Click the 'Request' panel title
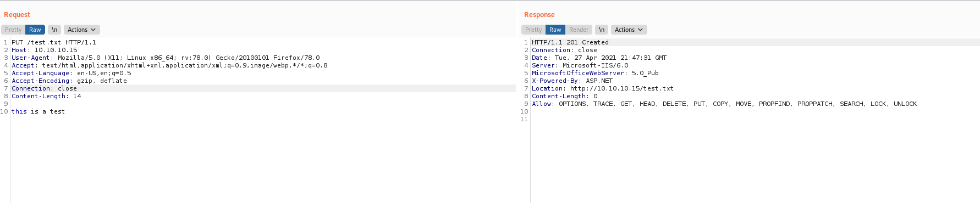 tap(17, 15)
